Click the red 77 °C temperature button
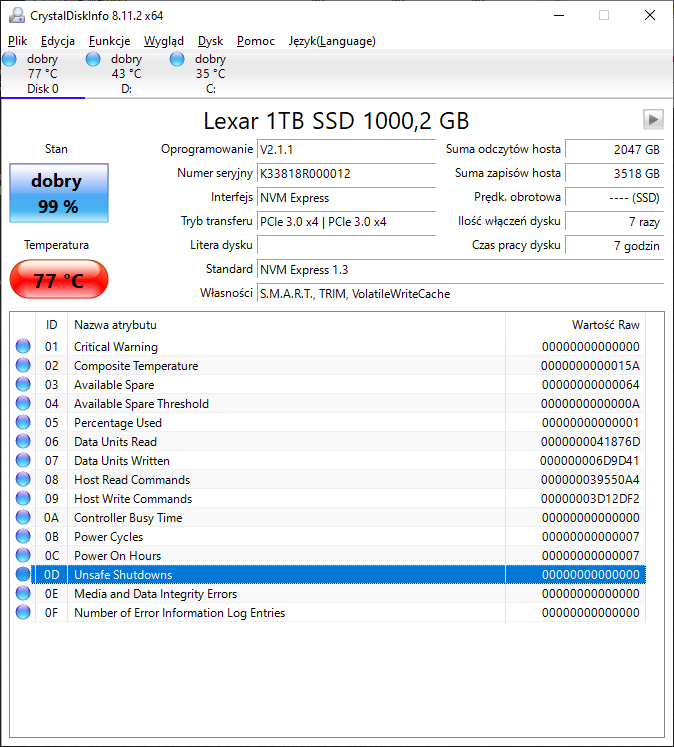The image size is (674, 747). [59, 280]
